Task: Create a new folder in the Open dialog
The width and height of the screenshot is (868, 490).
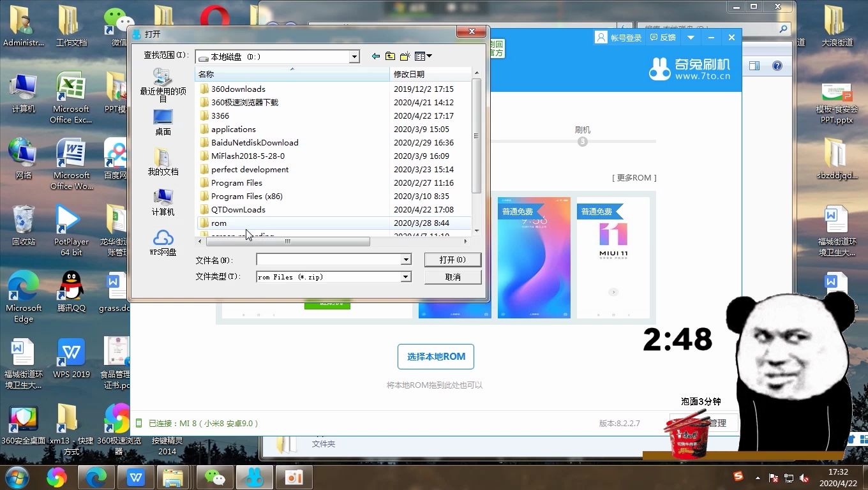Action: pos(405,57)
